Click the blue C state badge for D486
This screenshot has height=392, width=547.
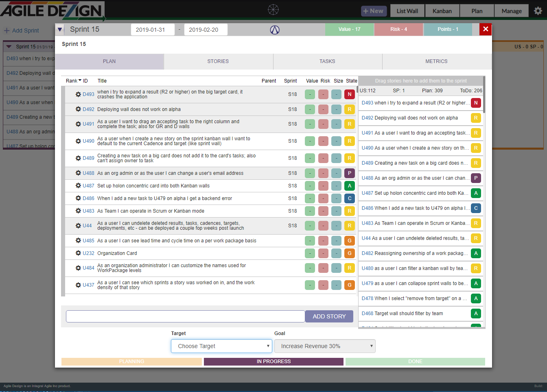[x=349, y=198]
